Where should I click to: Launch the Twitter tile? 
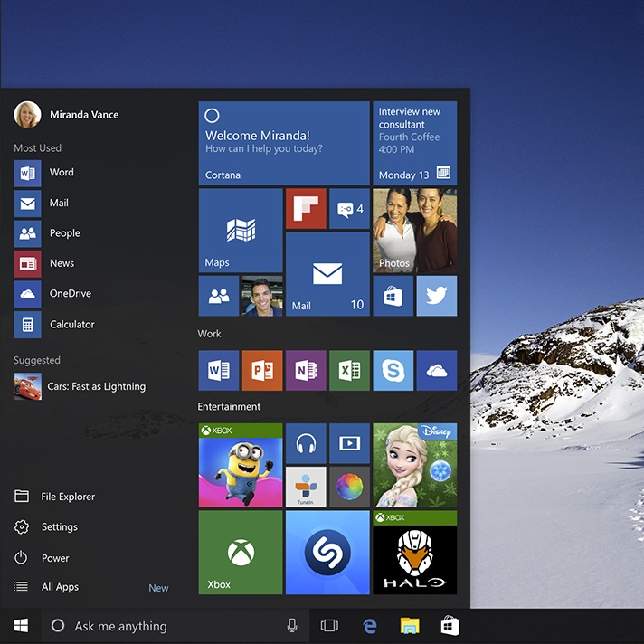click(437, 296)
